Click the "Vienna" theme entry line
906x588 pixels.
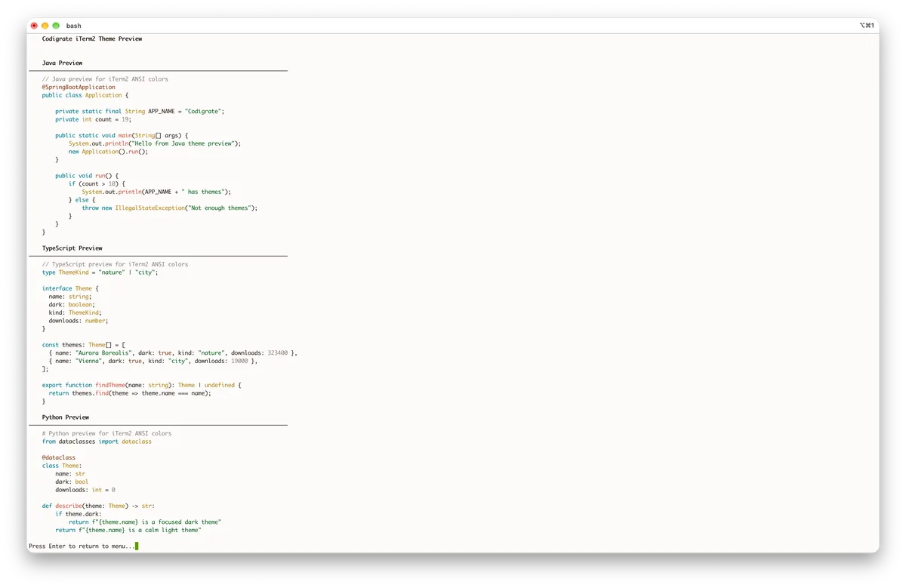click(153, 361)
